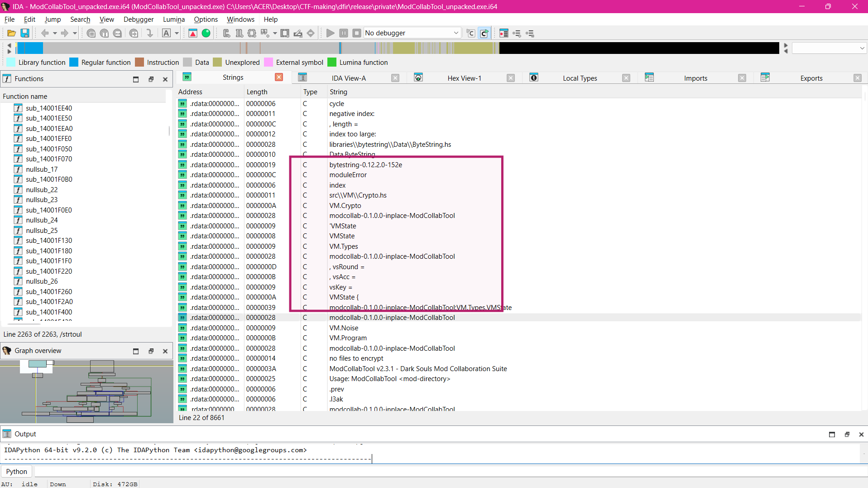868x488 pixels.
Task: Open the Options menu
Action: click(206, 19)
